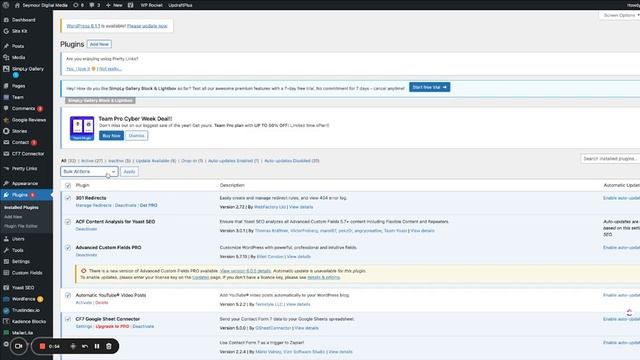Toggle the select-all plugins checkbox
Screen dimensions: 640x360
pyautogui.click(x=68, y=185)
